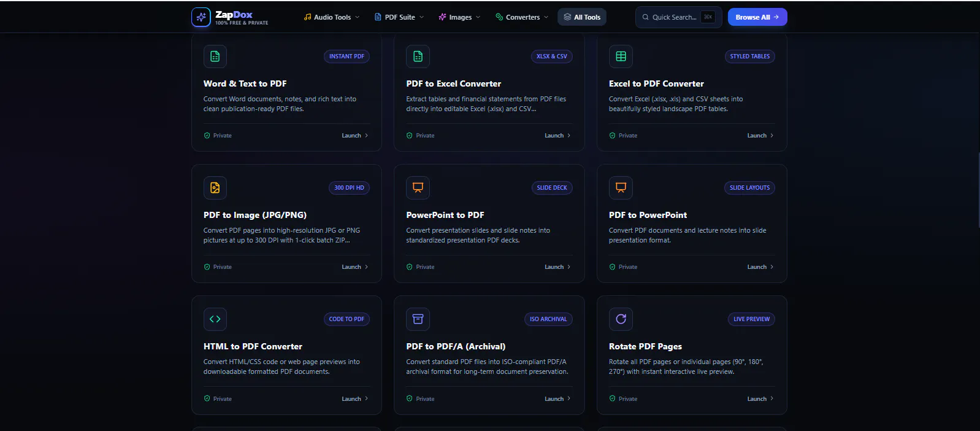Click the ZapDox sparkle logo icon
This screenshot has height=431, width=980.
click(x=201, y=17)
